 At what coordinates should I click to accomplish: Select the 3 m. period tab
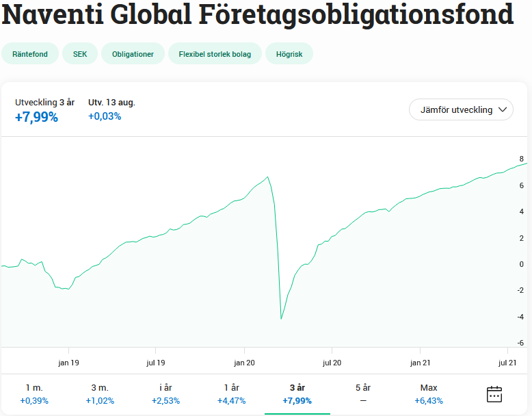(x=100, y=394)
